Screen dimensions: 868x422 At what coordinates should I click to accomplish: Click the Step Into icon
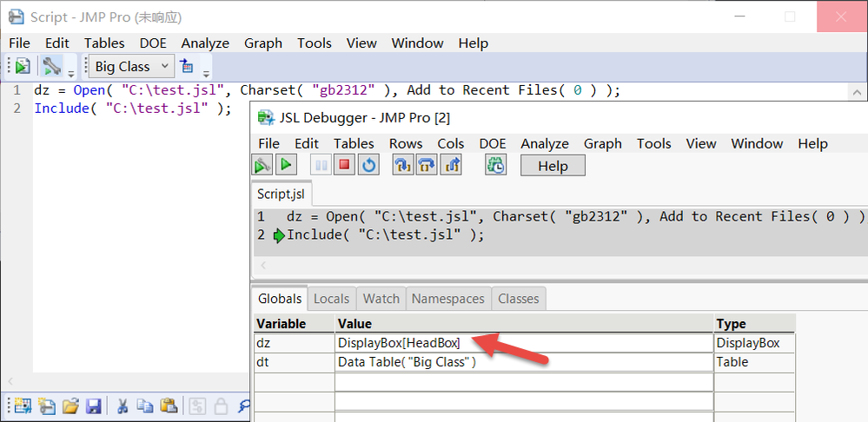click(402, 165)
